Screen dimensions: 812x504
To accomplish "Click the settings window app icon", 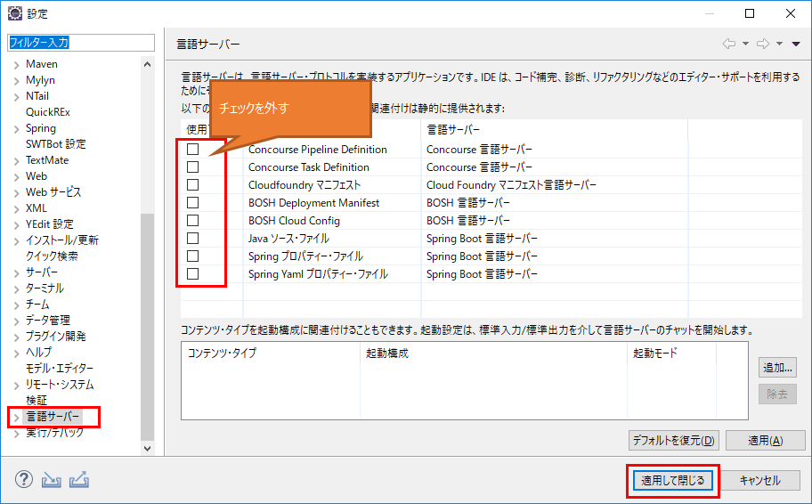I will (x=15, y=13).
